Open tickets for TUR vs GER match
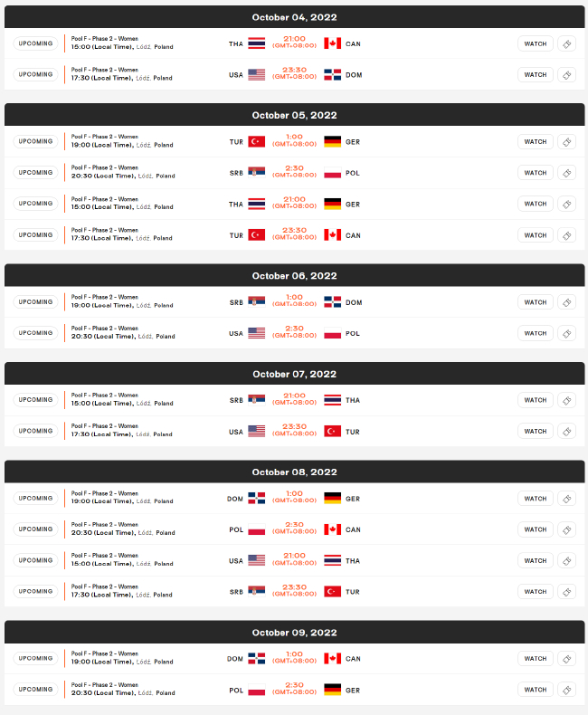 point(566,142)
